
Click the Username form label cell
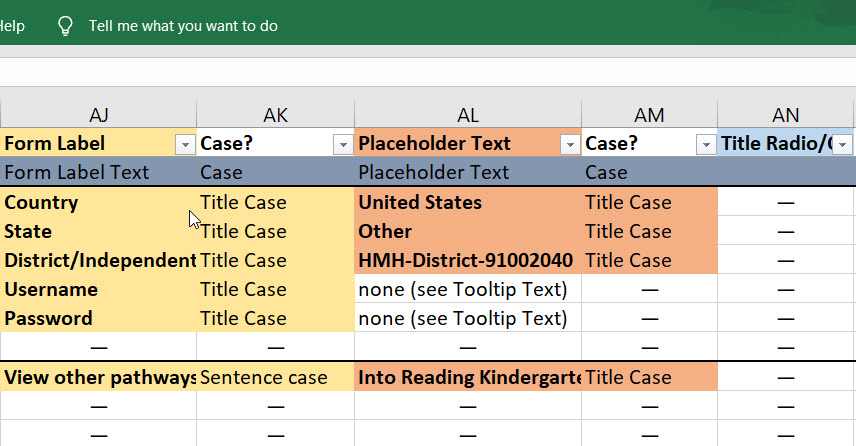98,289
